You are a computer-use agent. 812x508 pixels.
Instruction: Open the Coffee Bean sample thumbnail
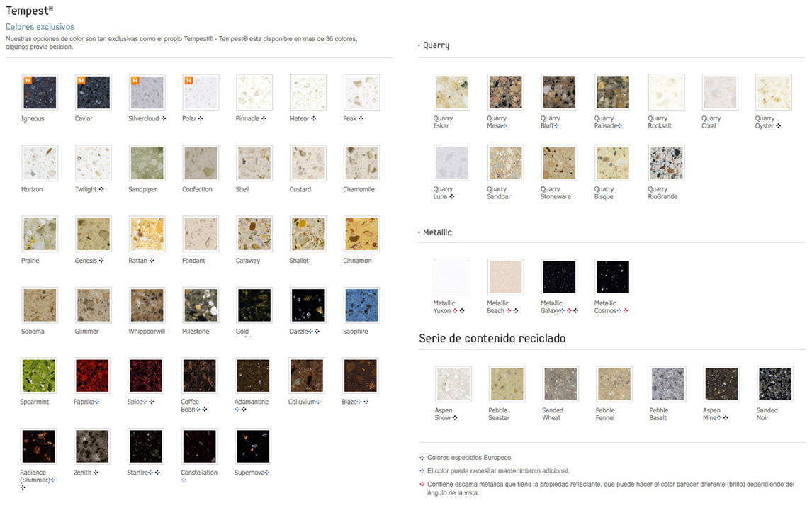[x=199, y=376]
